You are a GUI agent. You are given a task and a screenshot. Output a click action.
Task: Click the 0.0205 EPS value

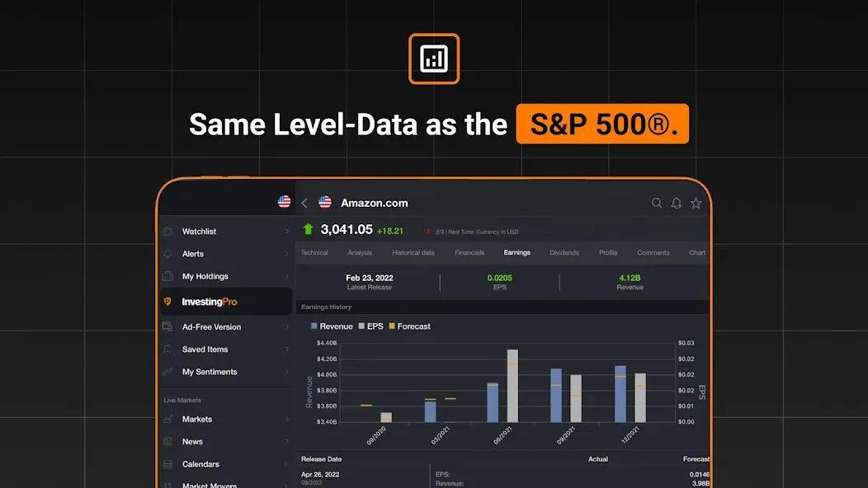click(x=499, y=278)
